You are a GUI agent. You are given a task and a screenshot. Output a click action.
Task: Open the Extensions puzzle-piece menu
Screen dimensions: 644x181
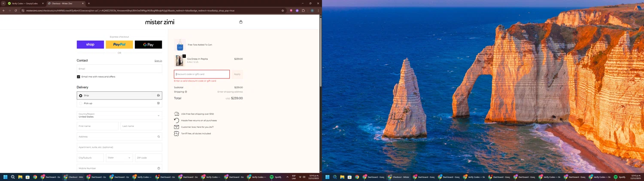pos(303,10)
